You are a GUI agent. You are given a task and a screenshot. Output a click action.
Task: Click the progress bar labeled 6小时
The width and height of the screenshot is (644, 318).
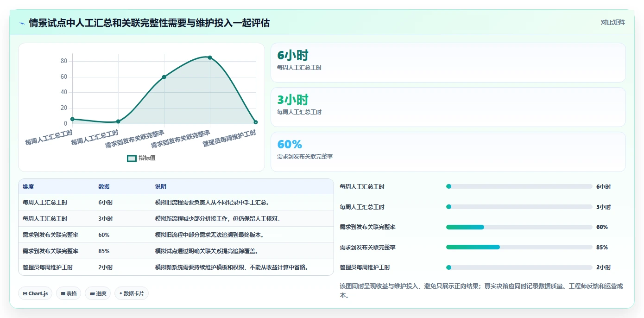(519, 186)
